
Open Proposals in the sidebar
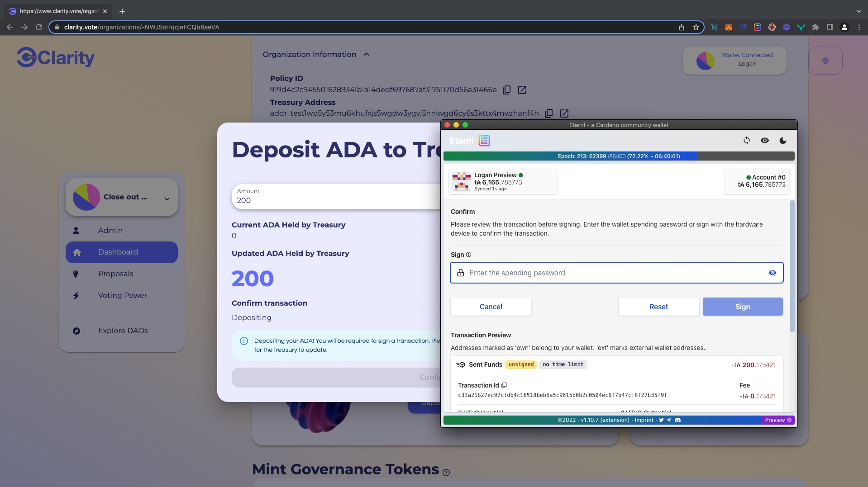point(115,274)
